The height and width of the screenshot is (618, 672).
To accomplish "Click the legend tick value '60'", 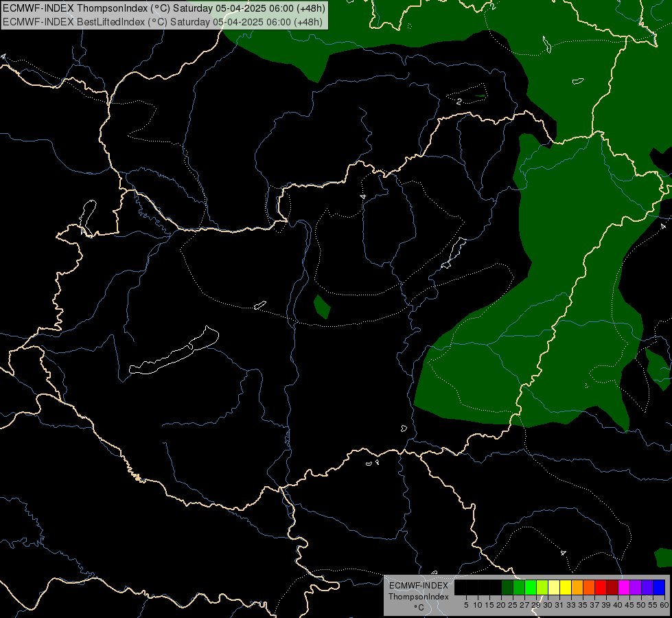I will (664, 605).
